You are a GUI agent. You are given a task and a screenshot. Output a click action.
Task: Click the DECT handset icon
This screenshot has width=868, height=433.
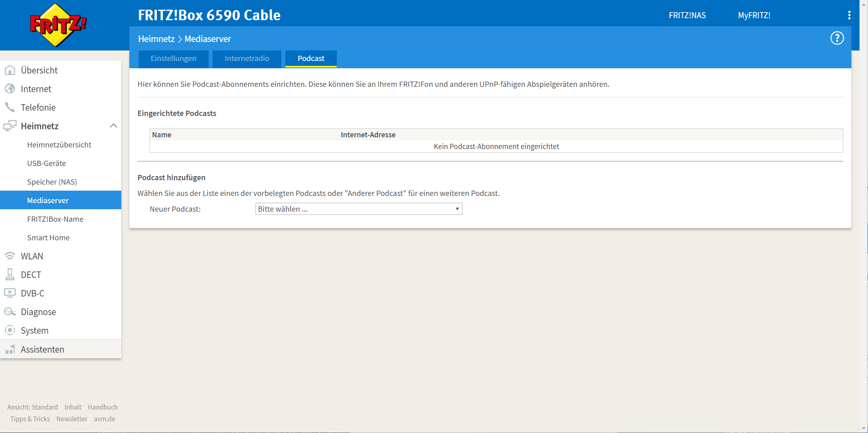tap(10, 275)
